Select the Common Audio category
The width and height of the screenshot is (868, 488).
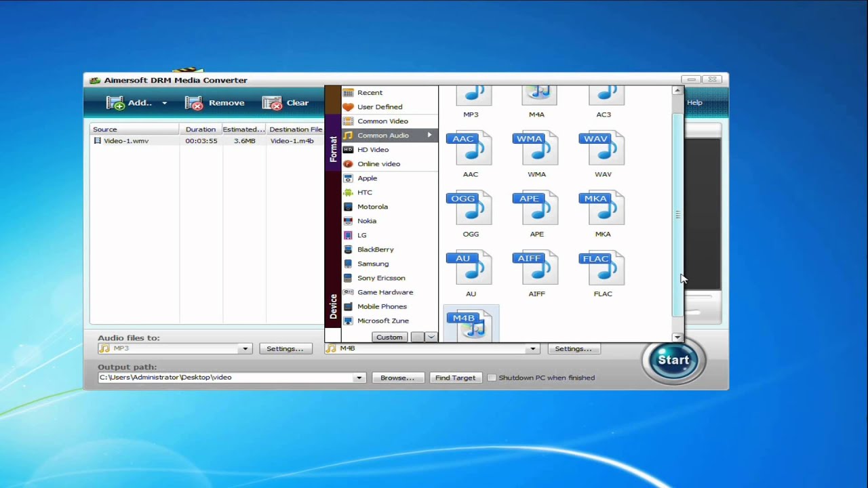390,135
